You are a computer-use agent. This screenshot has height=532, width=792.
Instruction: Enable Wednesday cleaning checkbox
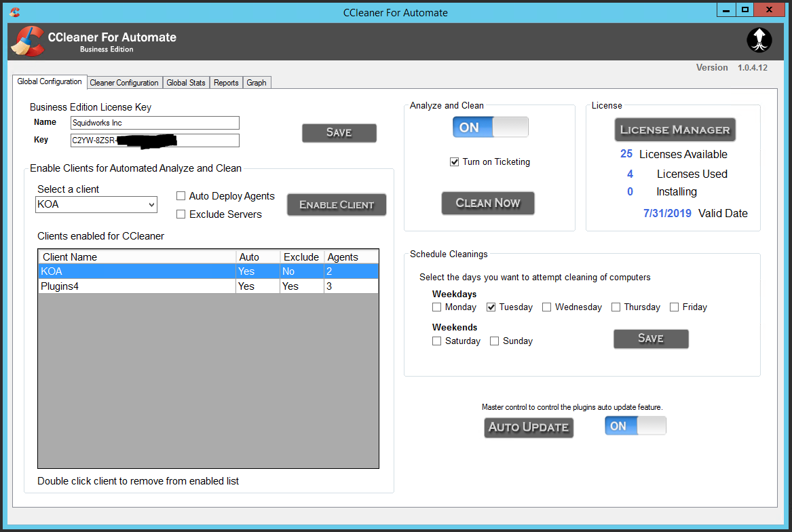(x=546, y=307)
